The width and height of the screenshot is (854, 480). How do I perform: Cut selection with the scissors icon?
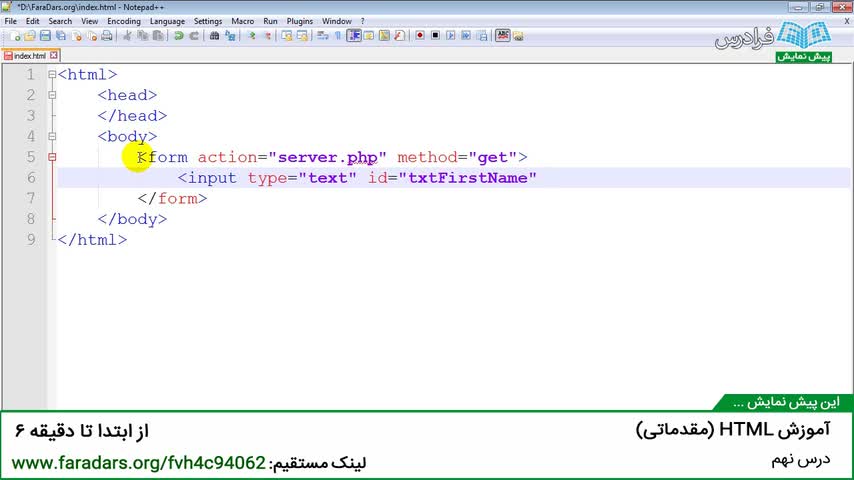tap(127, 36)
